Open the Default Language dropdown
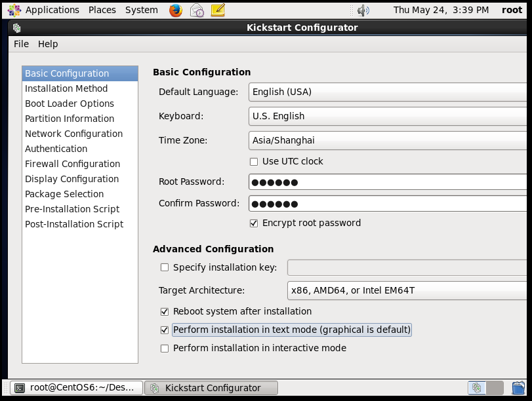 coord(388,92)
